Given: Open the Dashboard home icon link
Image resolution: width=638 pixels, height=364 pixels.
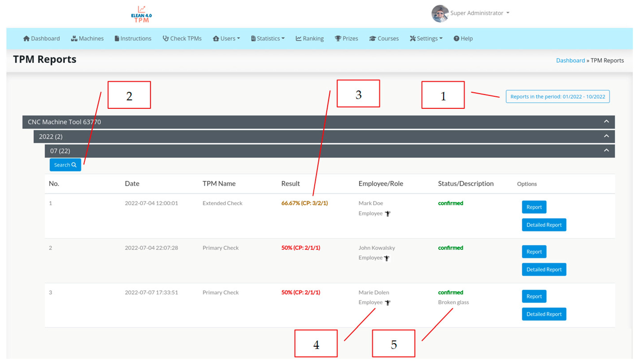Looking at the screenshot, I should click(26, 38).
